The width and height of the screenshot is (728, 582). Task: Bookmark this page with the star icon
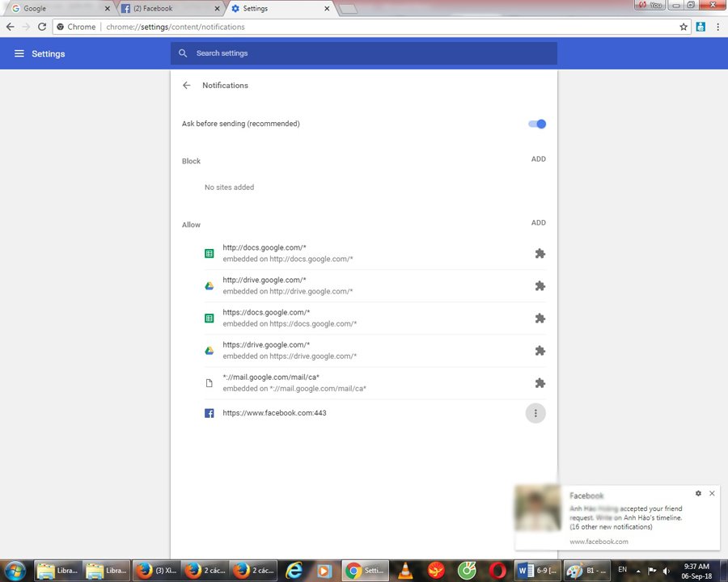tap(684, 27)
